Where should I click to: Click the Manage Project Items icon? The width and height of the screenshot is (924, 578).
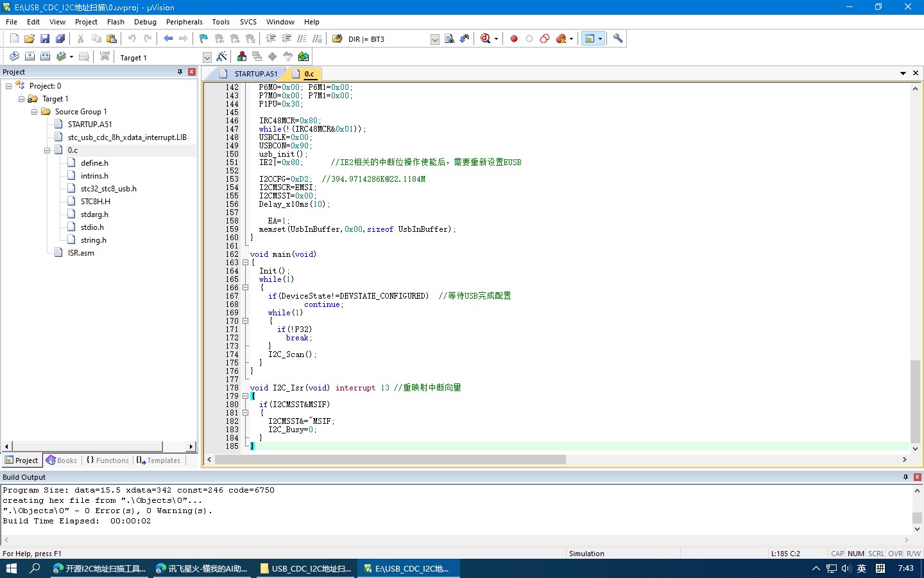[242, 57]
